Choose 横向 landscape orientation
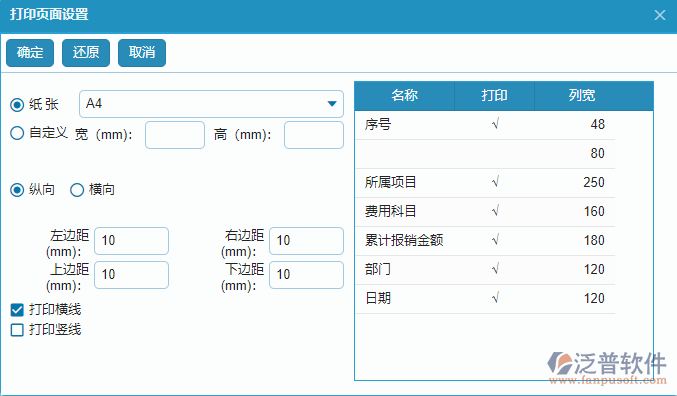677x396 pixels. (x=77, y=190)
